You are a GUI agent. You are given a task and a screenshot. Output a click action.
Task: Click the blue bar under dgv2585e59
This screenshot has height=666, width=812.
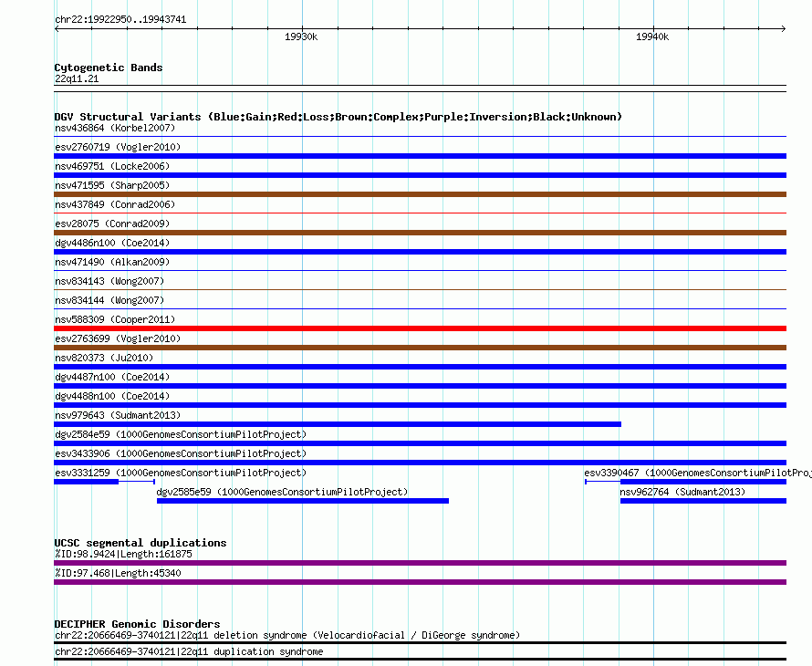click(x=303, y=501)
